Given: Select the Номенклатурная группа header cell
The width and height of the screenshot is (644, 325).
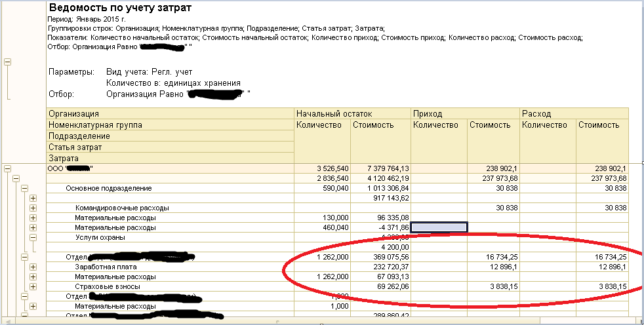Looking at the screenshot, I should tap(171, 125).
